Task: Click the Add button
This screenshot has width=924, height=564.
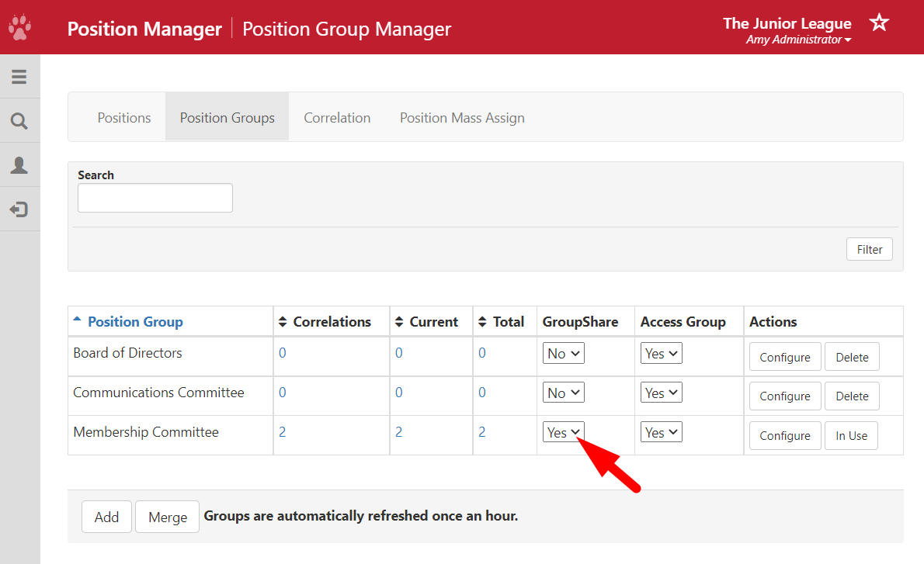Action: pos(106,517)
